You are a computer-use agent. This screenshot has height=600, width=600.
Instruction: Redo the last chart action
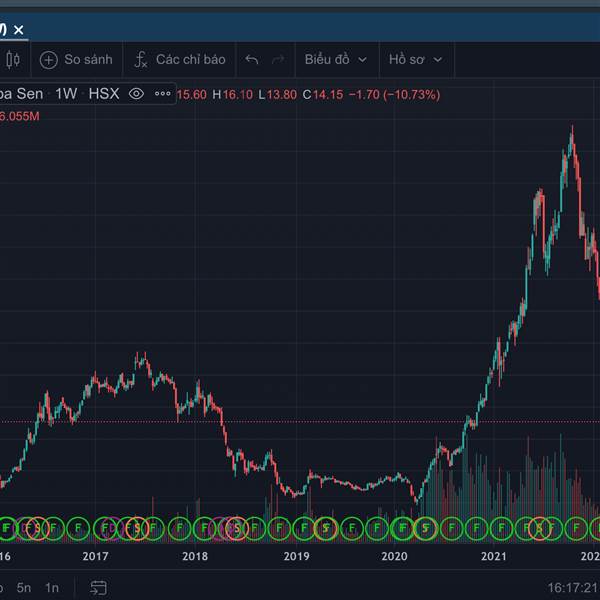pos(278,60)
